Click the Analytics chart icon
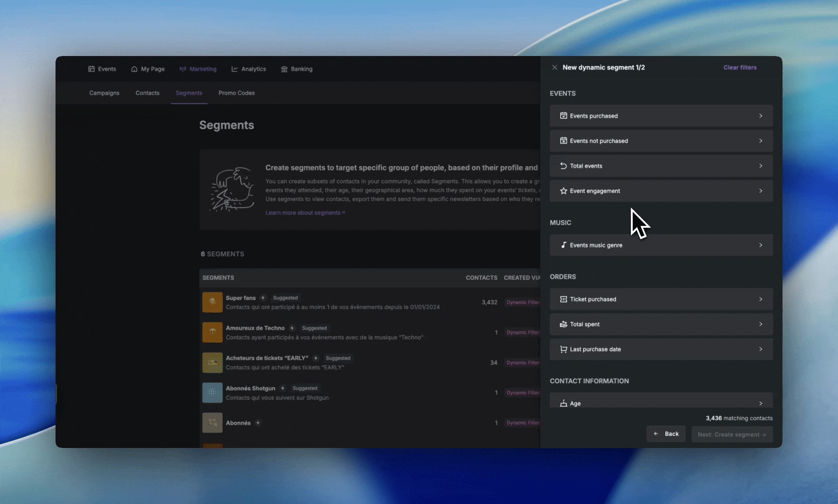 tap(235, 69)
